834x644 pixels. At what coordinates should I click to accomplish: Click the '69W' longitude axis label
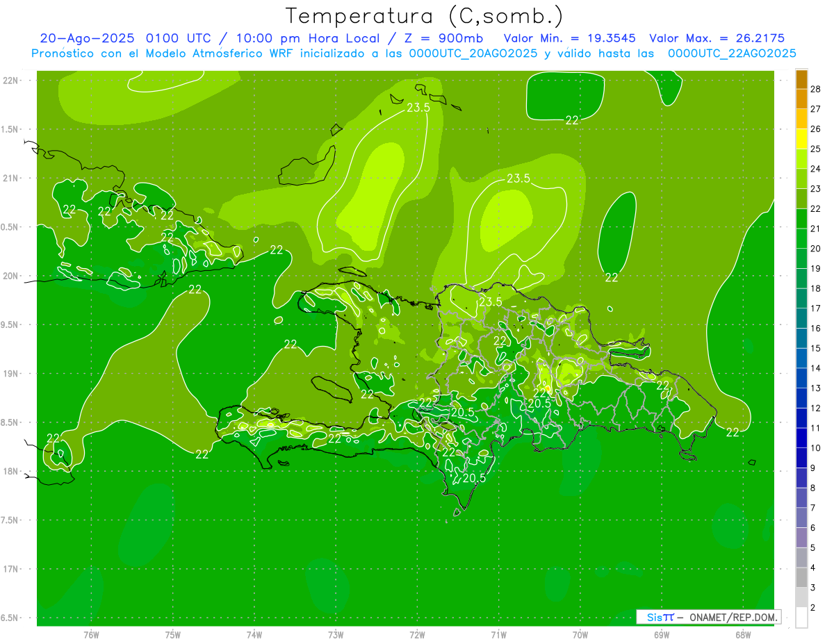click(662, 634)
